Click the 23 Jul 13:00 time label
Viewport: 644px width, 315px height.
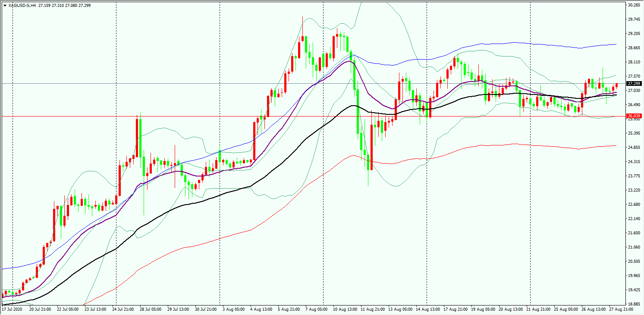pos(96,309)
